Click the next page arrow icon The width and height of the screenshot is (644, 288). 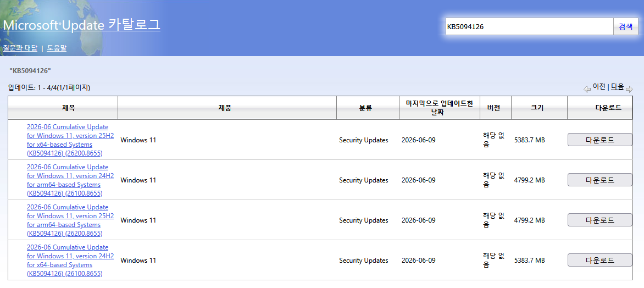(629, 88)
